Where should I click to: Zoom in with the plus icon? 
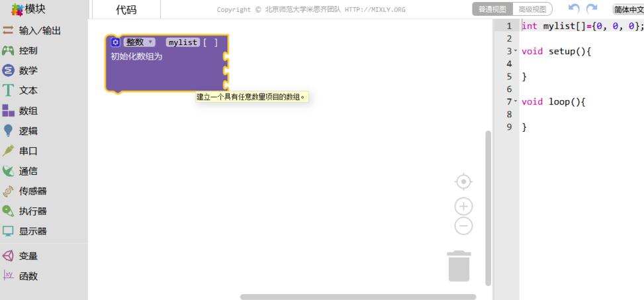point(463,206)
